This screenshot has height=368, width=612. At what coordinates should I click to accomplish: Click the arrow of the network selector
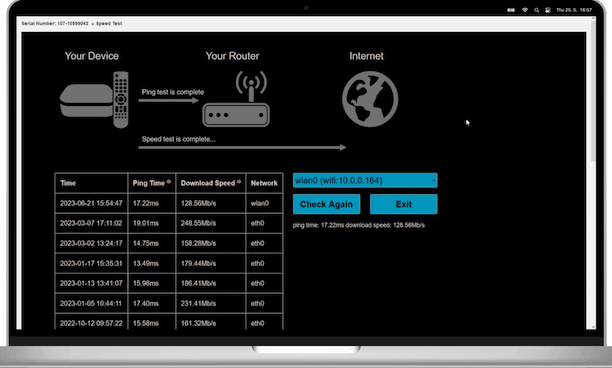pyautogui.click(x=433, y=181)
